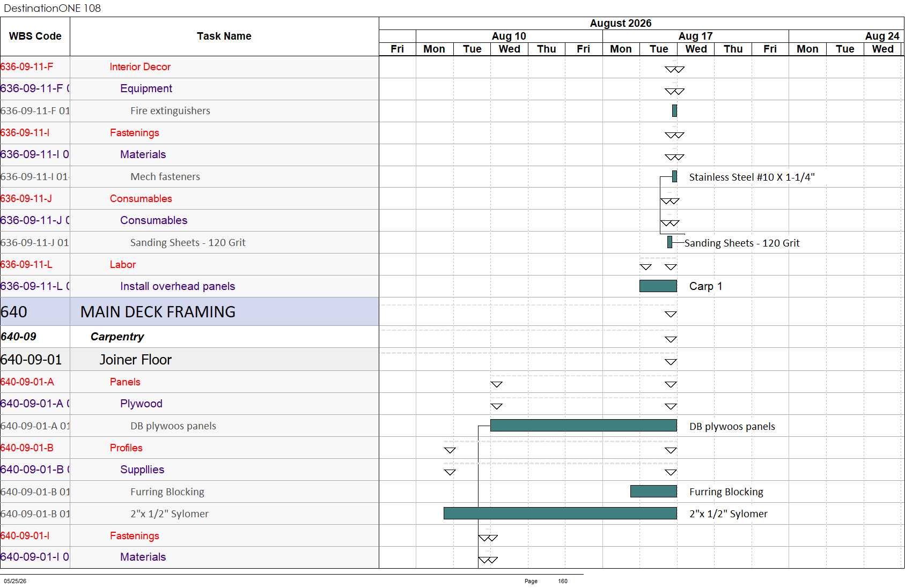Select the MAIN DECK FRAMING row
905x588 pixels.
[x=189, y=312]
